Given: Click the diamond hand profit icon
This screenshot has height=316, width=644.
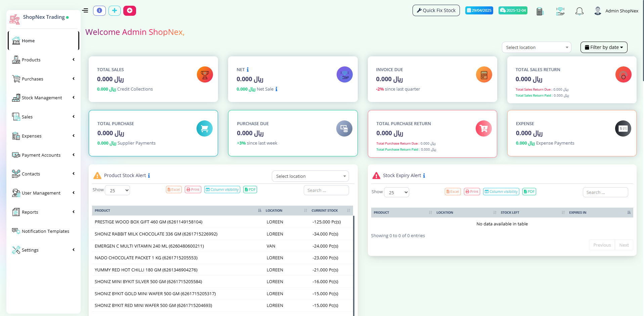Looking at the screenshot, I should point(560,11).
